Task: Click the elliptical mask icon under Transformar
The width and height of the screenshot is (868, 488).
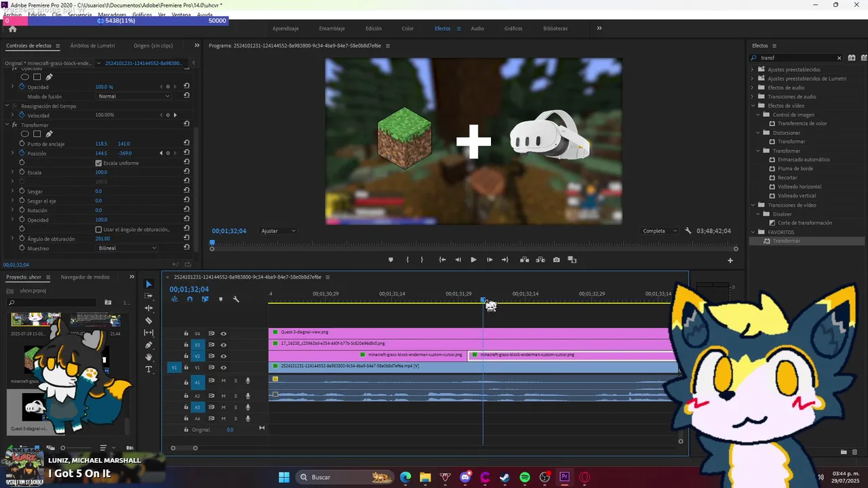Action: [25, 134]
